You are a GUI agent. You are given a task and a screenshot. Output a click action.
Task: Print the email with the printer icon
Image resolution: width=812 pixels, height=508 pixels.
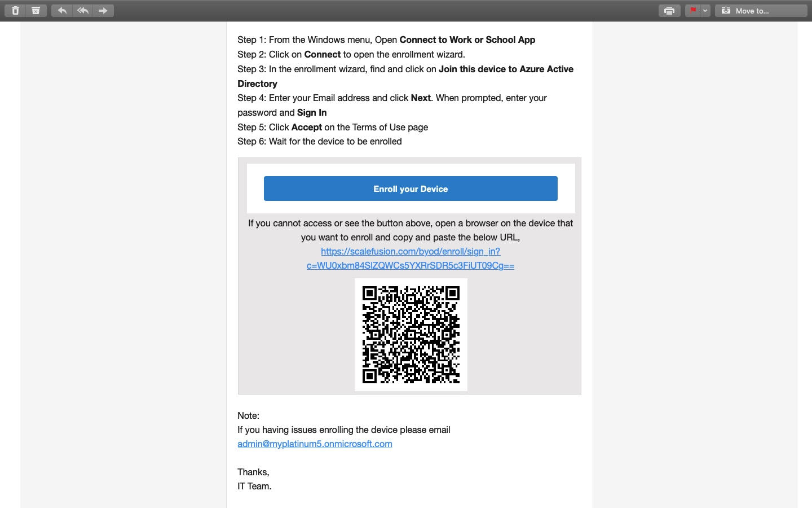pos(669,11)
